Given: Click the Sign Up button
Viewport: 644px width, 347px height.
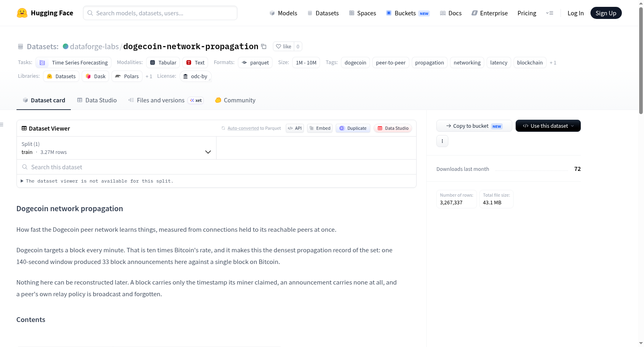Looking at the screenshot, I should tap(606, 13).
